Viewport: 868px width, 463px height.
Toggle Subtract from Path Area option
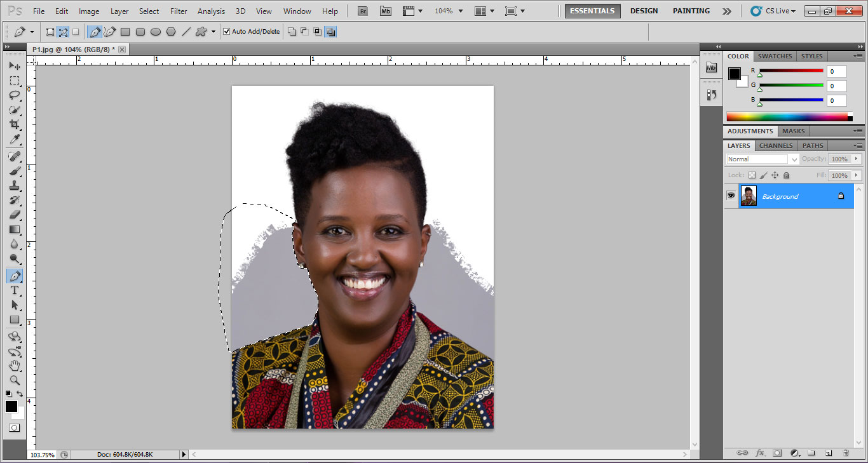coord(304,31)
